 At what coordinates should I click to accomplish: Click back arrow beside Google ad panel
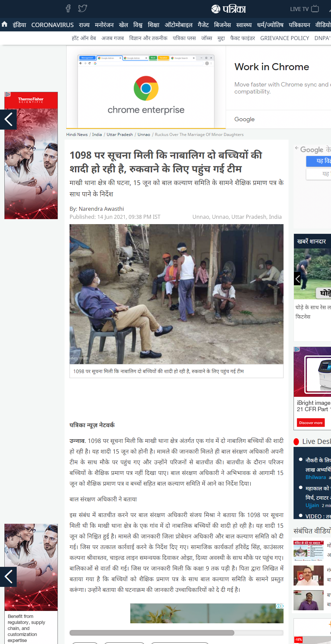(x=297, y=148)
